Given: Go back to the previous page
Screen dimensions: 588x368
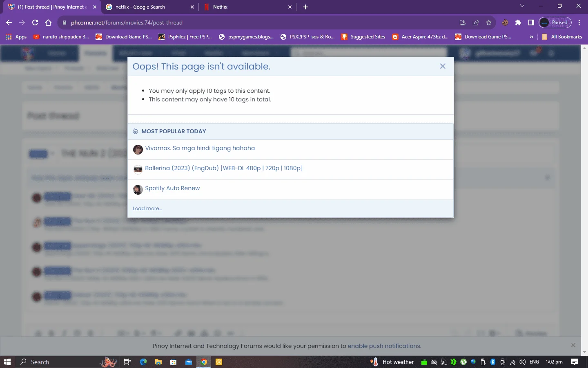Looking at the screenshot, I should click(9, 22).
